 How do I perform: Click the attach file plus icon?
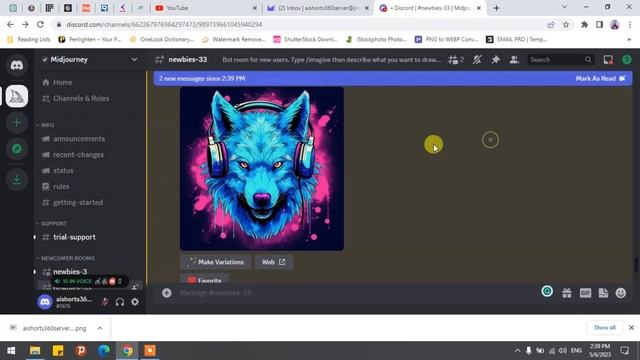[x=167, y=293]
